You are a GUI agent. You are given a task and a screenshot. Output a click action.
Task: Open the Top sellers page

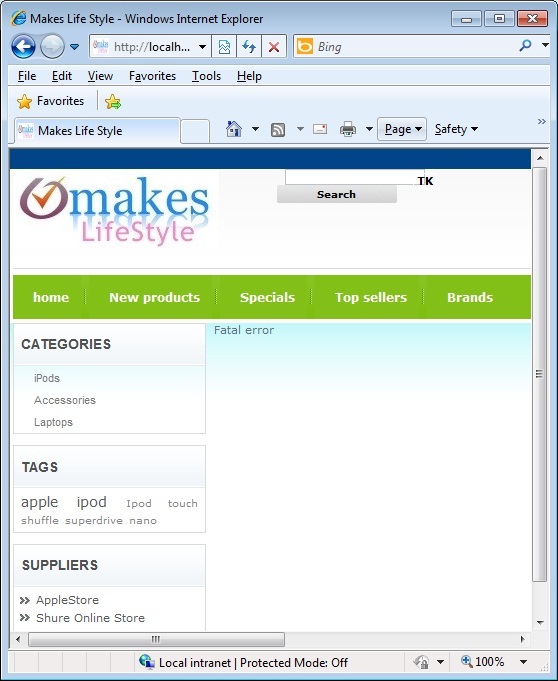tap(371, 298)
